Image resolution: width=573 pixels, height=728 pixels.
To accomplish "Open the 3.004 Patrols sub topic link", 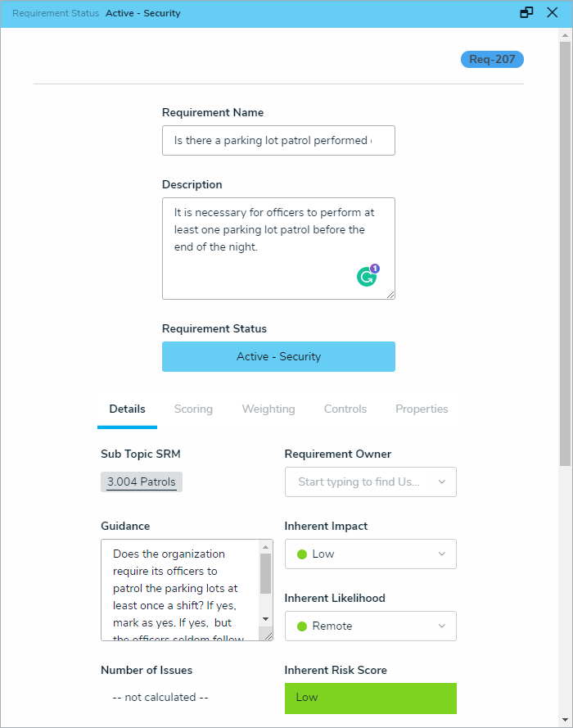I will tap(142, 482).
